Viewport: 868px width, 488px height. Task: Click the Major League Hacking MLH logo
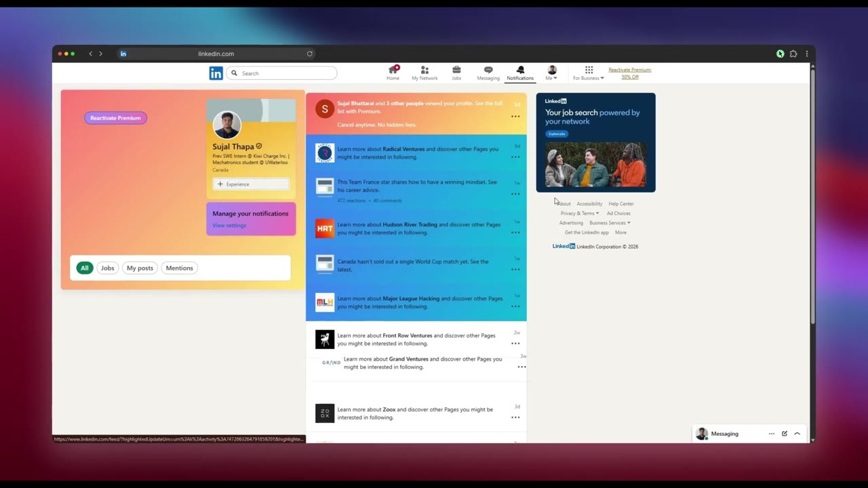(325, 302)
